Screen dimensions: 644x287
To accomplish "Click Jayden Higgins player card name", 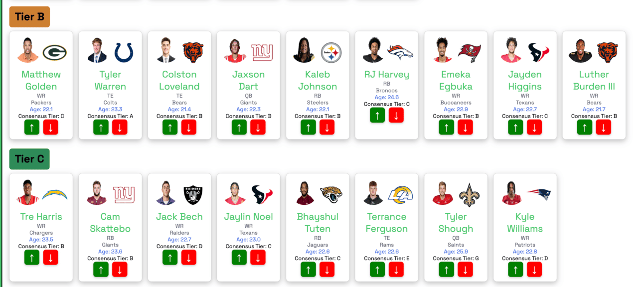I will (525, 80).
